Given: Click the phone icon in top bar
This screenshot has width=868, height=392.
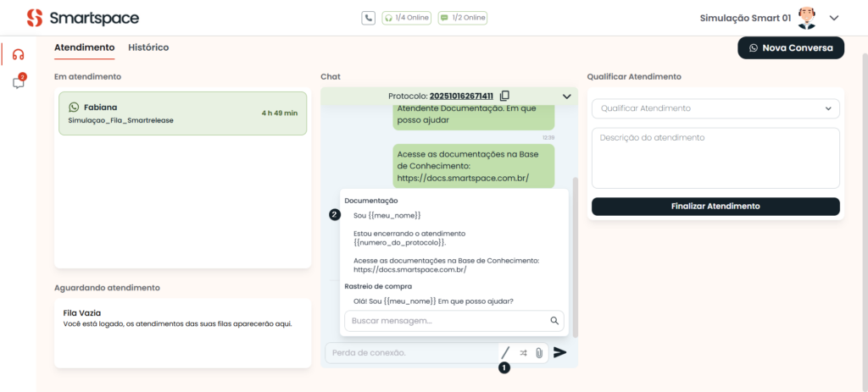Looking at the screenshot, I should pyautogui.click(x=368, y=18).
